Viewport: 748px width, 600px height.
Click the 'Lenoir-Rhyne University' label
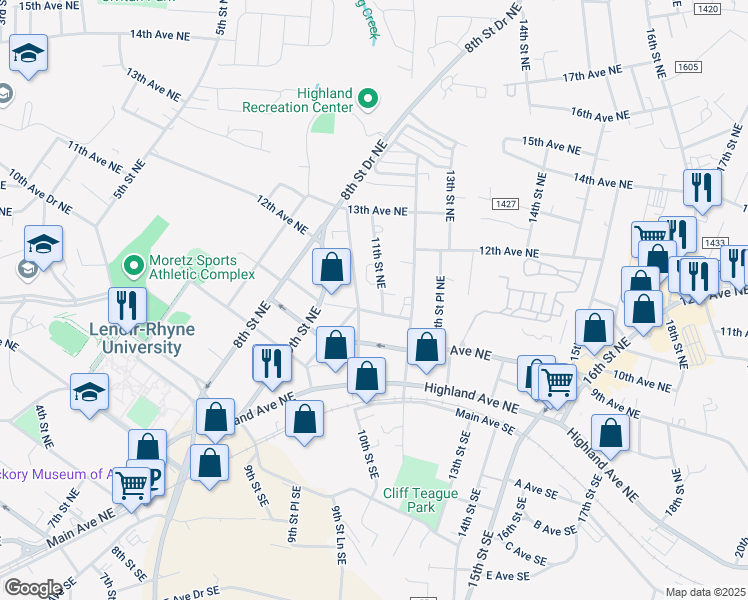tap(142, 338)
